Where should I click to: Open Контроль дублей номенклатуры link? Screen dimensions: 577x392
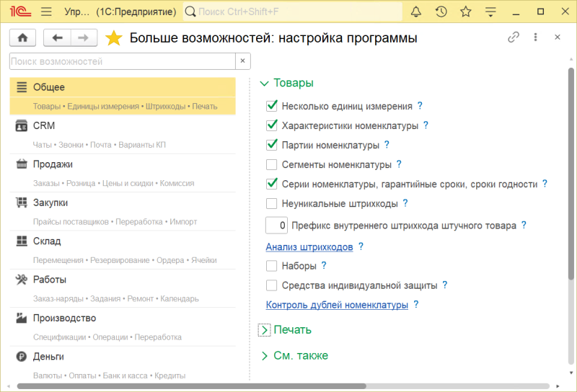point(337,305)
